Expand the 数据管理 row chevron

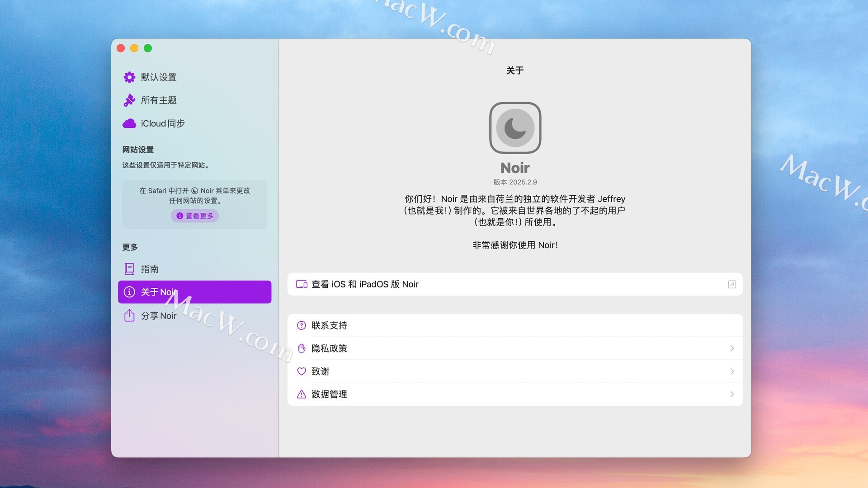(731, 394)
